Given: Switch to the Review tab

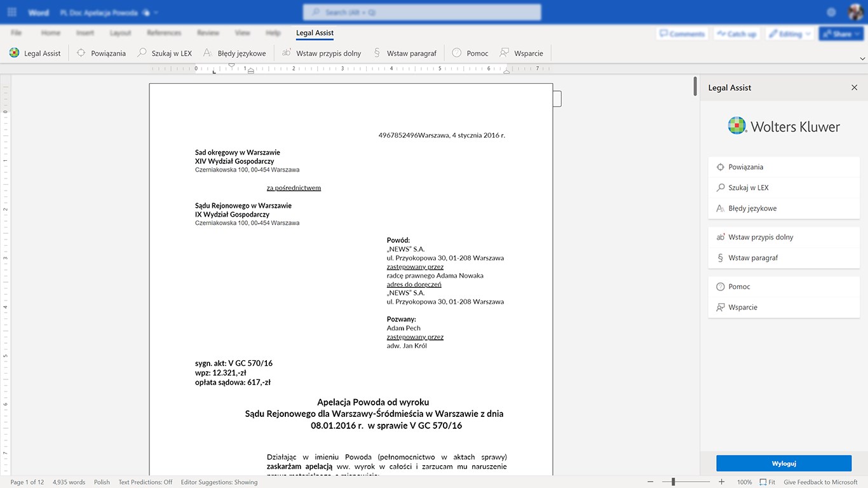Looking at the screenshot, I should click(208, 33).
